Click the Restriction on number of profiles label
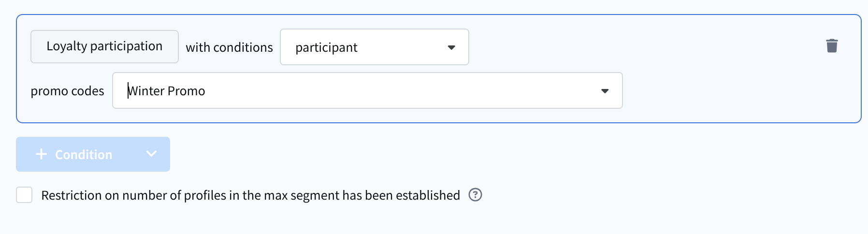Screen dimensions: 868x234 pyautogui.click(x=250, y=195)
